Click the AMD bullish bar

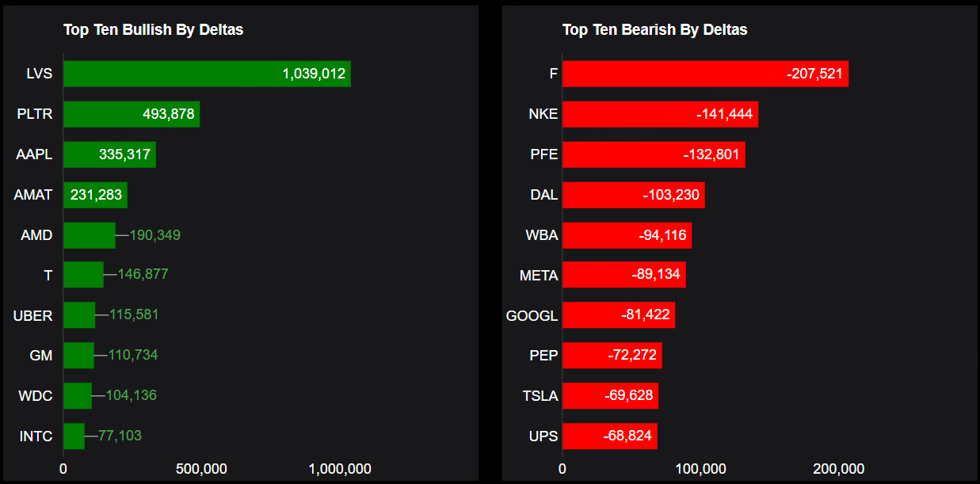(x=89, y=235)
